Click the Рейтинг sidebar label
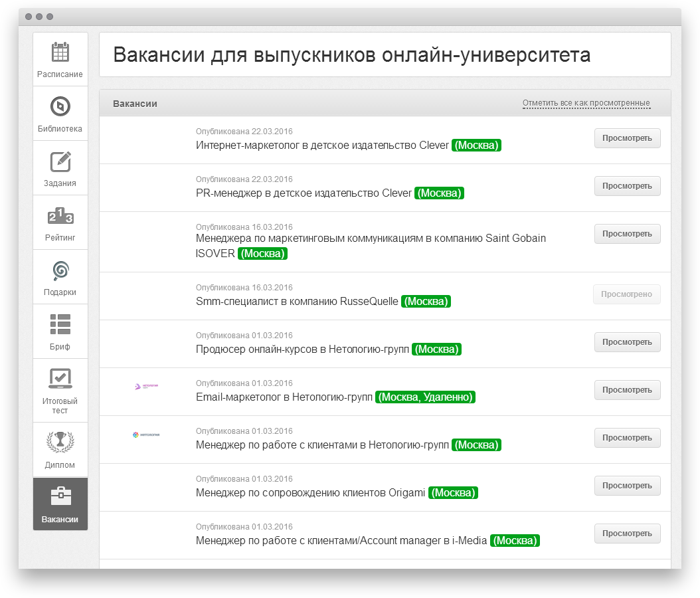Image resolution: width=700 pixels, height=598 pixels. click(x=60, y=238)
